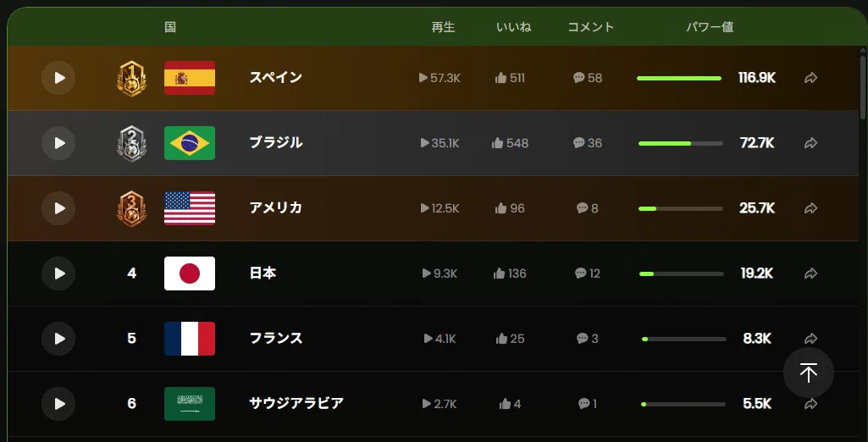Play the アメリカ entry

tap(58, 208)
